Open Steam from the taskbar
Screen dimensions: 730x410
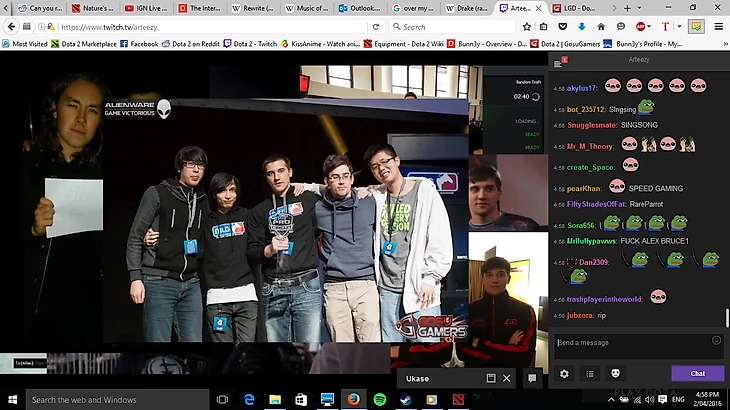406,399
